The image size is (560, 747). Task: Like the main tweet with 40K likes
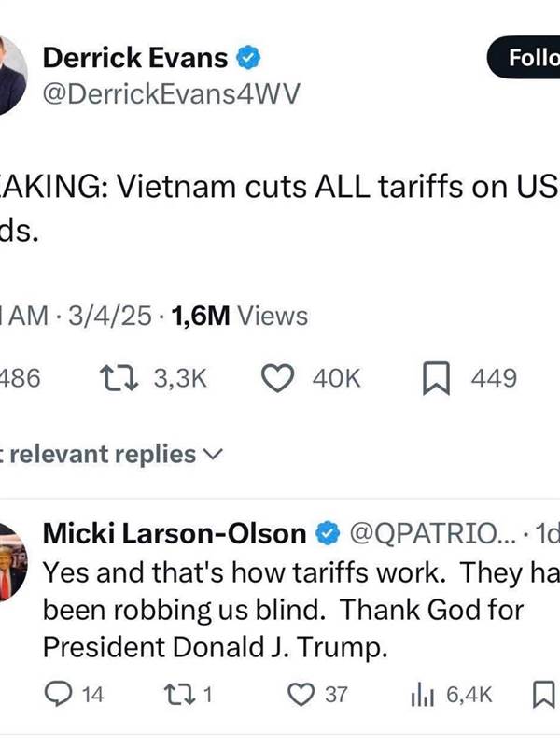coord(278,379)
